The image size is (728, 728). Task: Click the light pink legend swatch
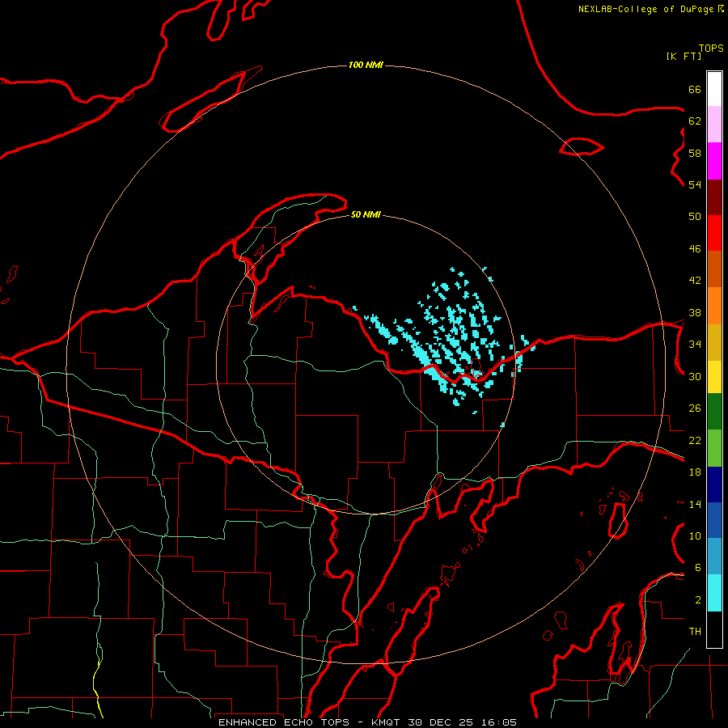[x=714, y=125]
